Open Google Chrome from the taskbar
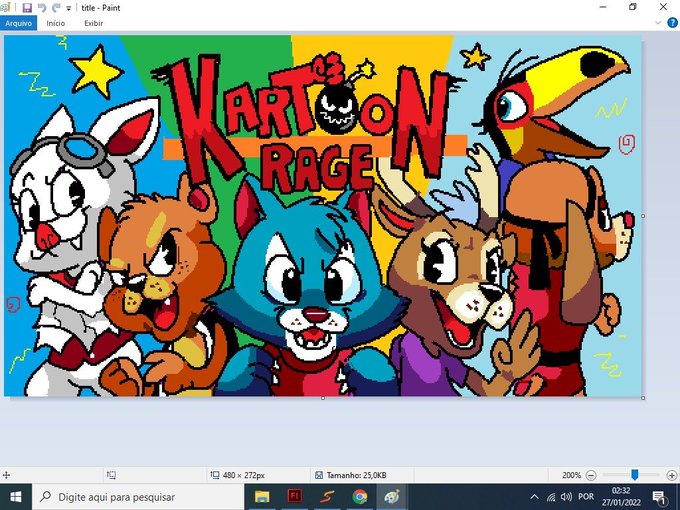This screenshot has height=510, width=680. 360,497
